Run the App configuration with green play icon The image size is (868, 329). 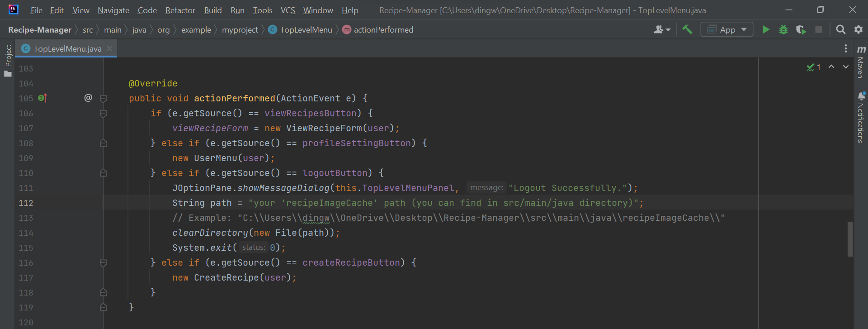766,29
